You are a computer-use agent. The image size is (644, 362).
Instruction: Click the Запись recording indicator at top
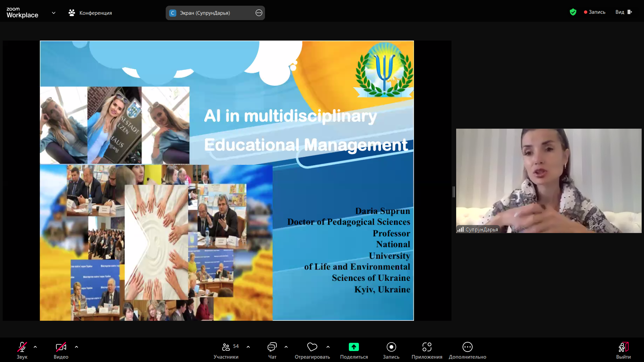pos(595,12)
